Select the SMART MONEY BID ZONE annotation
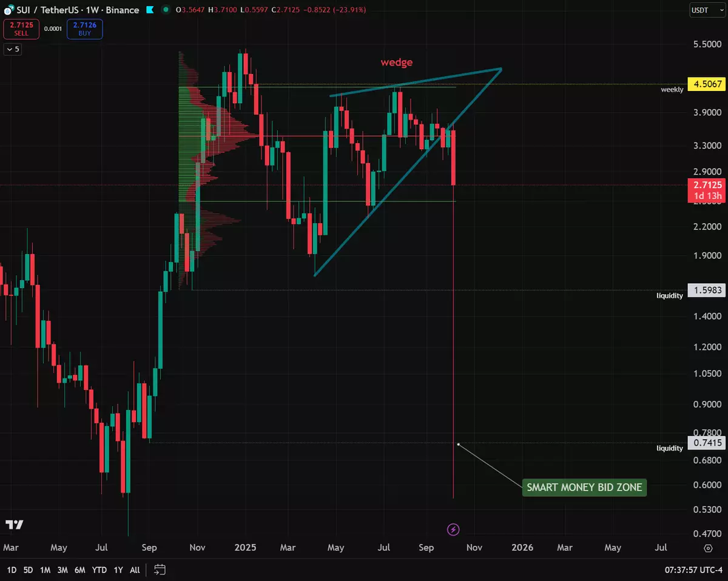Screen dimensions: 728x581 click(x=584, y=487)
